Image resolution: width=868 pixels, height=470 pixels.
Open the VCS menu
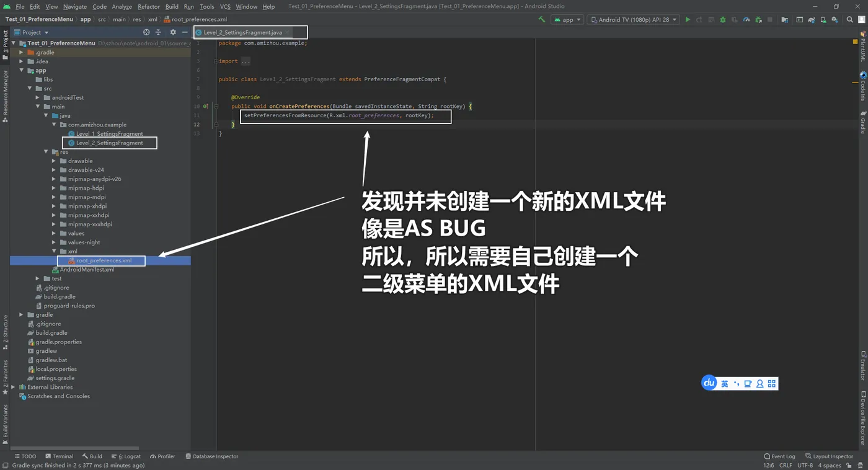pos(225,6)
